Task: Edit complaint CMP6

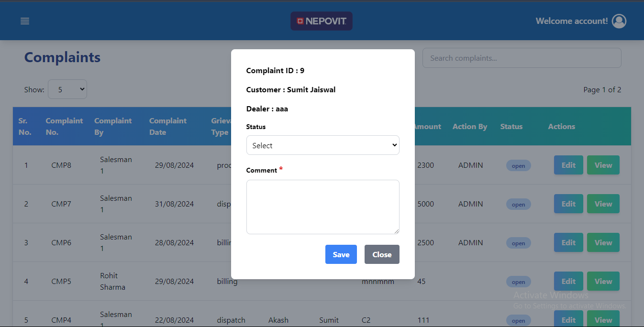Action: click(568, 242)
